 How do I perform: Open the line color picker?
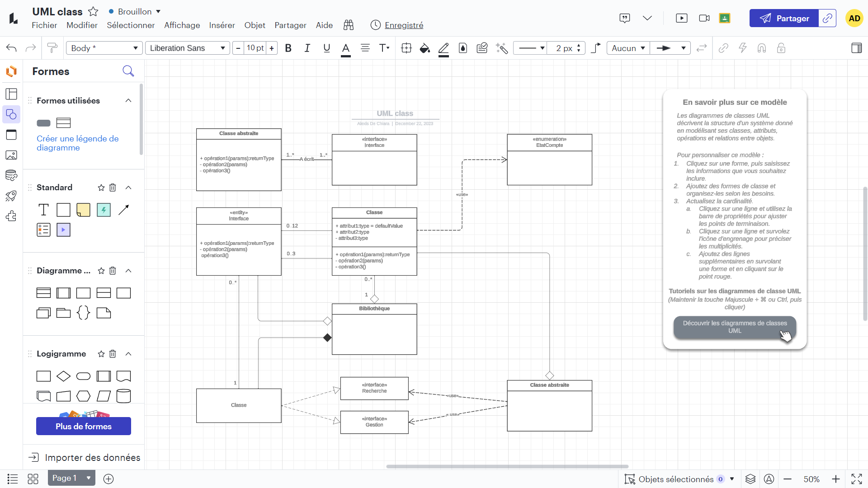[443, 49]
